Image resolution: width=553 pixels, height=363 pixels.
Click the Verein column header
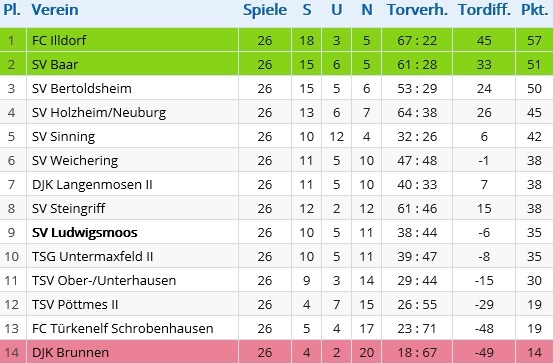coord(55,10)
